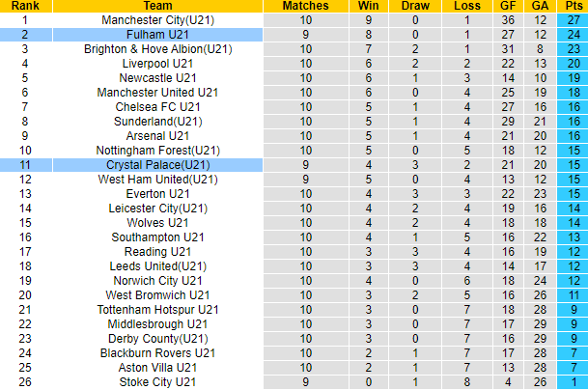Select Manchester City's 27 points cell
The image size is (588, 390).
coord(574,19)
